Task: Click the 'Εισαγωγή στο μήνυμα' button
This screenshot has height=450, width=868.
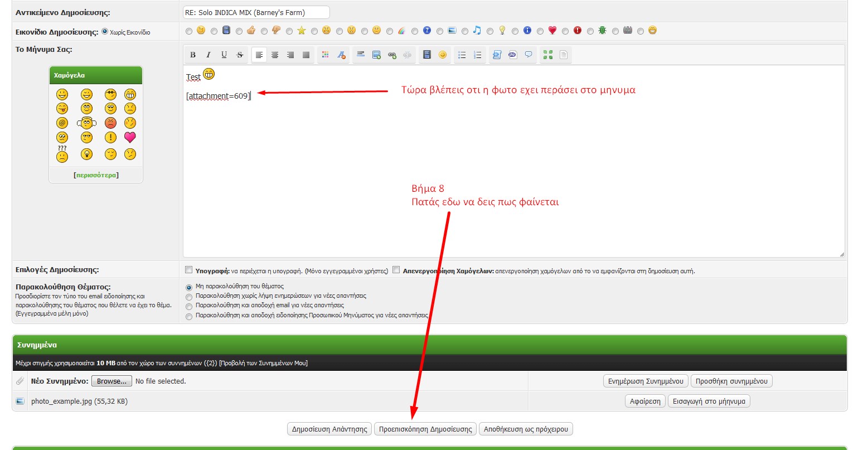Action: point(709,401)
